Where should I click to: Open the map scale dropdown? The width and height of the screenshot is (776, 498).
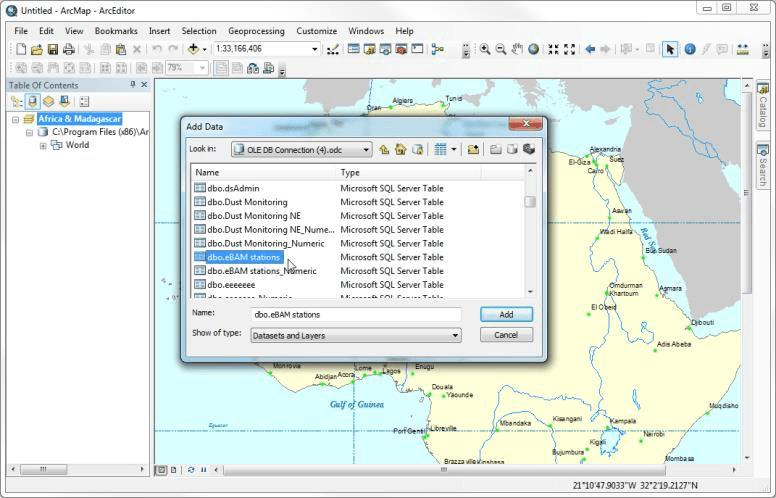click(x=314, y=49)
